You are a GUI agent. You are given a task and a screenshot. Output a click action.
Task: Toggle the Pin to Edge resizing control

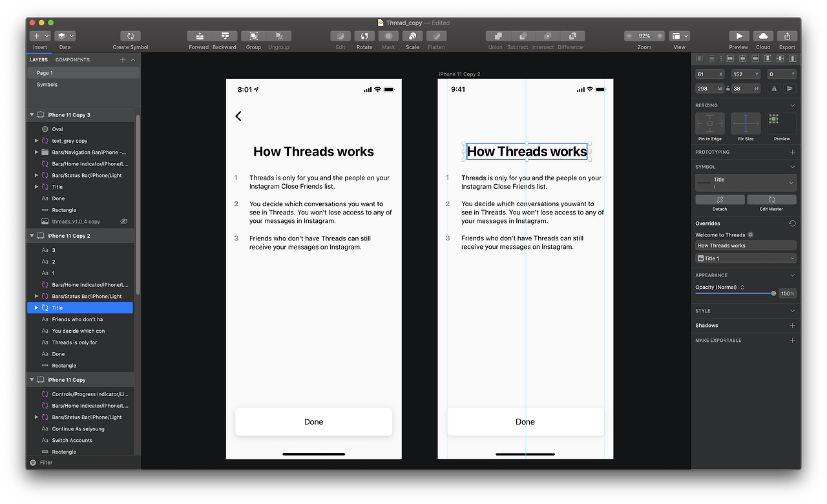(x=710, y=123)
